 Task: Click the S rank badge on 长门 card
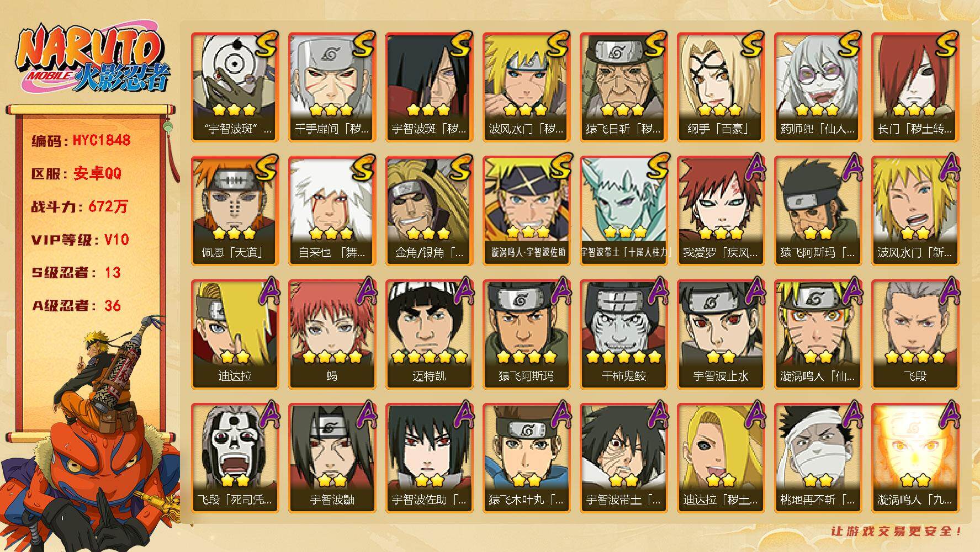[x=945, y=45]
